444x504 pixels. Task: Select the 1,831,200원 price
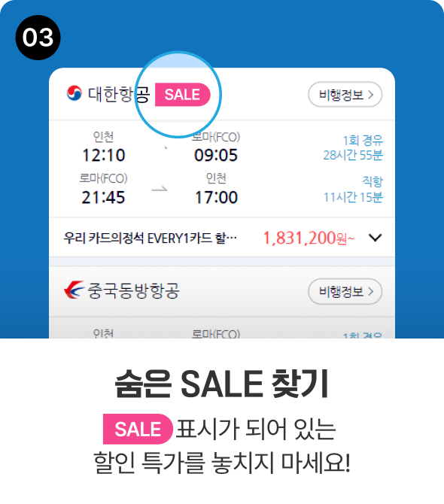point(309,238)
